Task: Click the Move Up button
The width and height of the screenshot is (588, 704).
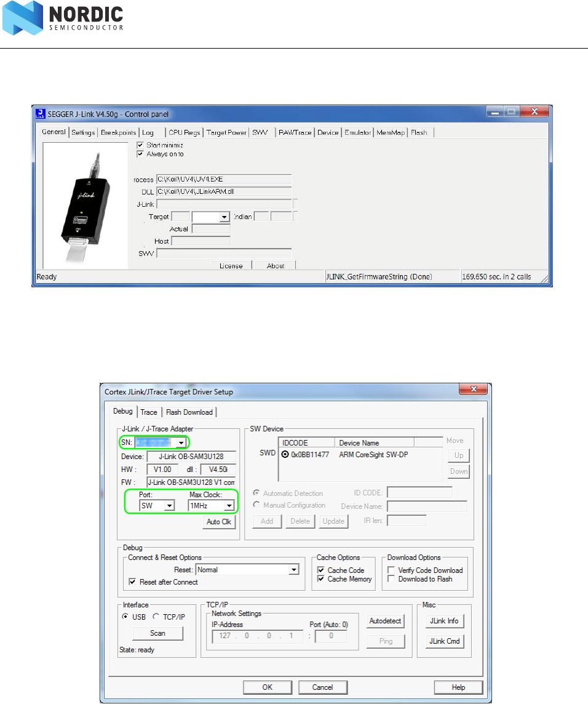Action: tap(459, 455)
